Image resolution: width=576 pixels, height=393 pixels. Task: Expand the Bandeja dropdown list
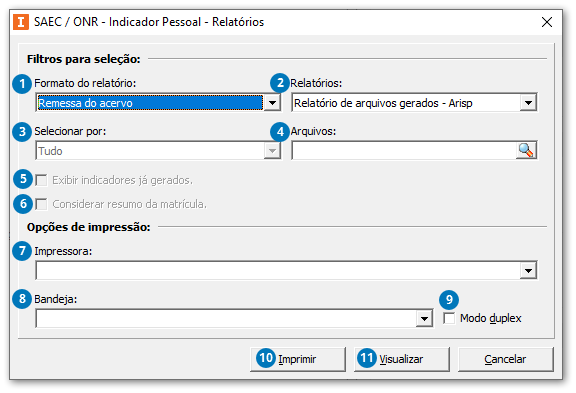(x=424, y=318)
